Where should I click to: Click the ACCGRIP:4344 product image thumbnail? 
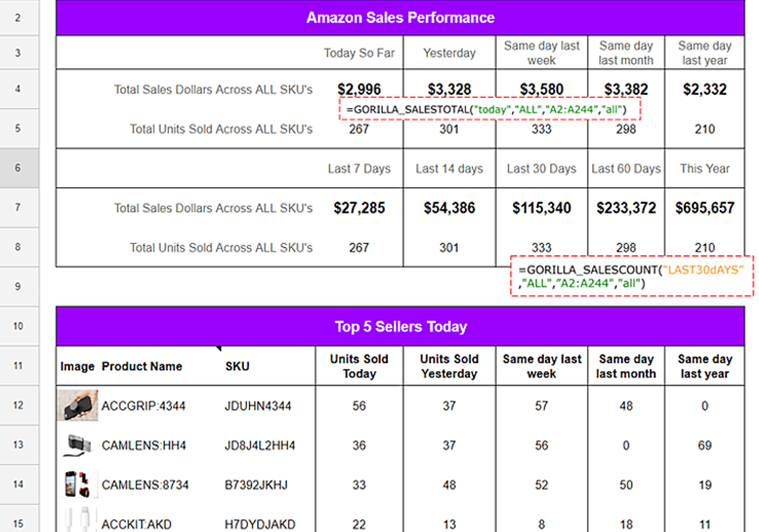coord(77,406)
